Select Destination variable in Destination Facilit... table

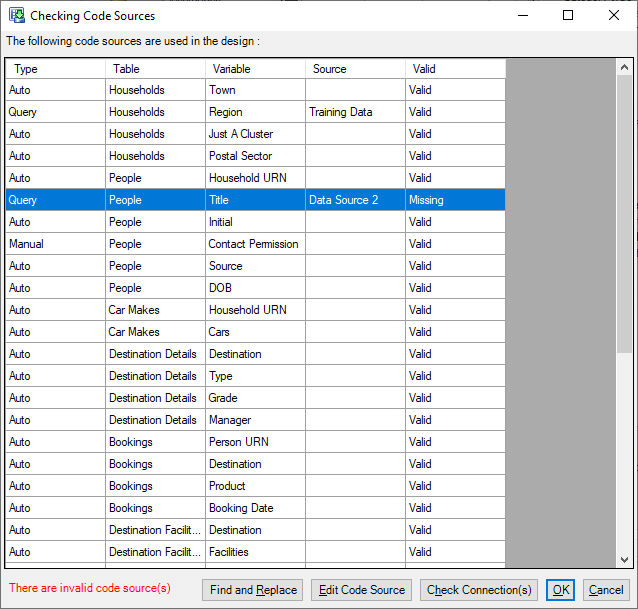pyautogui.click(x=256, y=529)
